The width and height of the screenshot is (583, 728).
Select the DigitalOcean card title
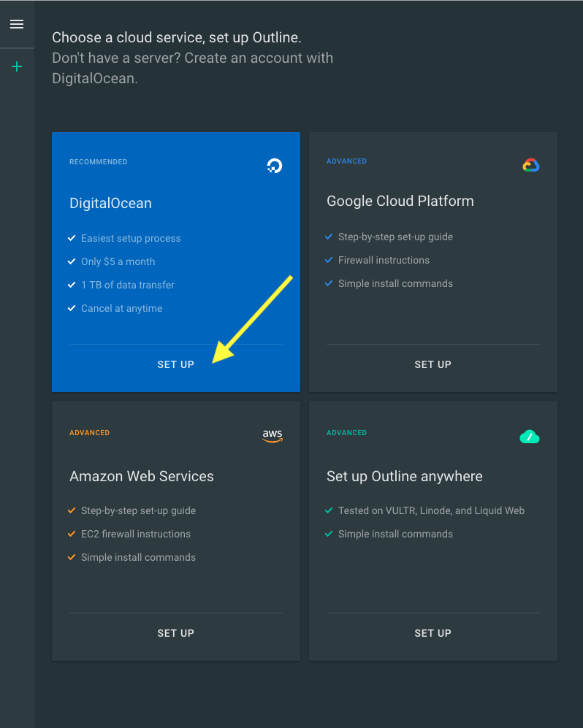110,203
